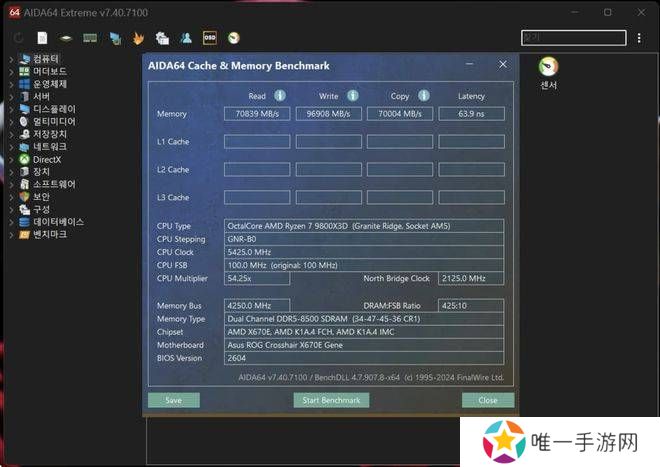The width and height of the screenshot is (660, 467).
Task: Click the Memory Latency value 63.9 ns
Action: tap(471, 114)
